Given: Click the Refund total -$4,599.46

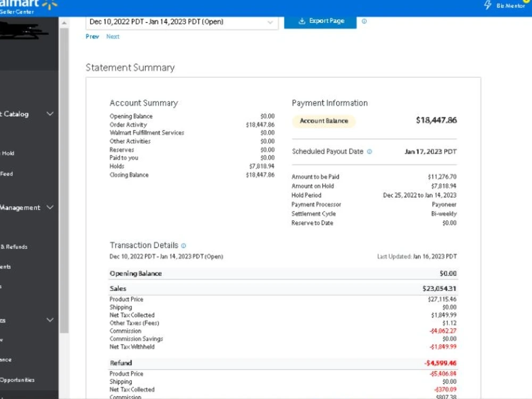Looking at the screenshot, I should (440, 363).
